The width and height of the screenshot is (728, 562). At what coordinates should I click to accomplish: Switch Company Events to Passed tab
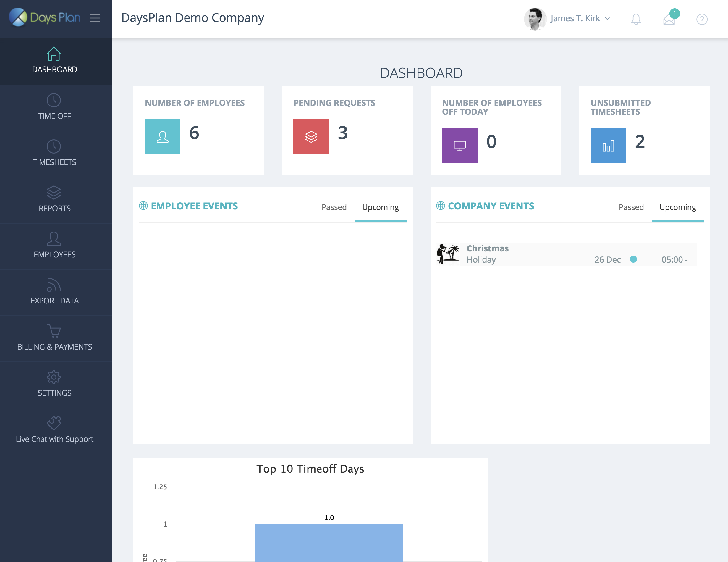(x=631, y=207)
